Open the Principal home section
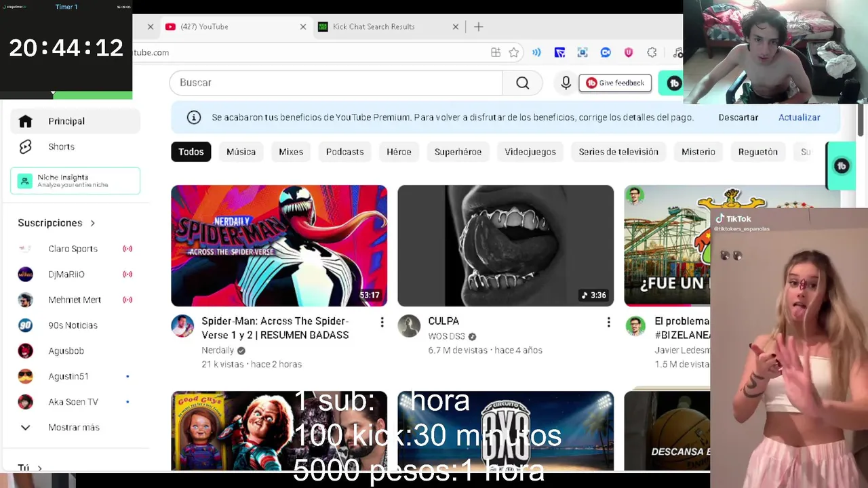The height and width of the screenshot is (488, 868). tap(75, 121)
